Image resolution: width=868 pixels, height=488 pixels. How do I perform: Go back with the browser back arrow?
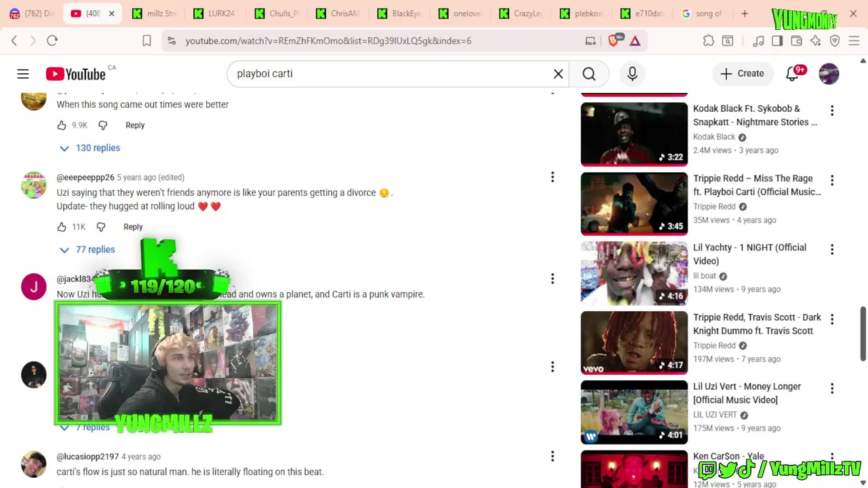[14, 41]
